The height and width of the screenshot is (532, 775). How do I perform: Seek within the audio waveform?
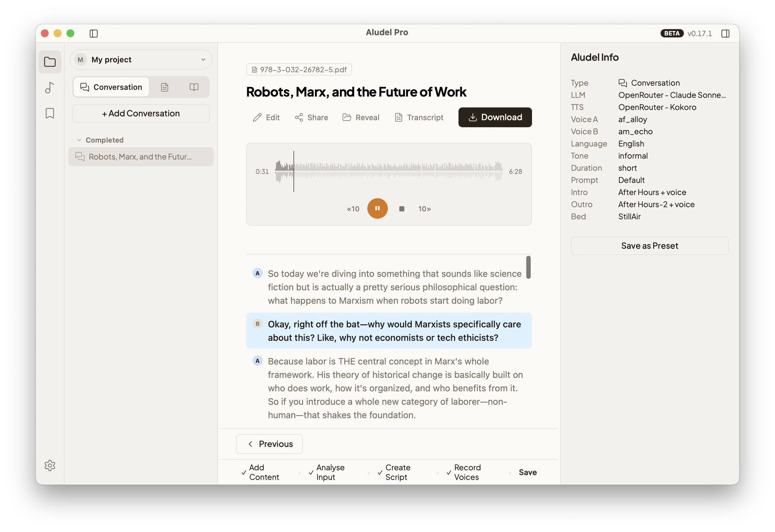point(389,171)
